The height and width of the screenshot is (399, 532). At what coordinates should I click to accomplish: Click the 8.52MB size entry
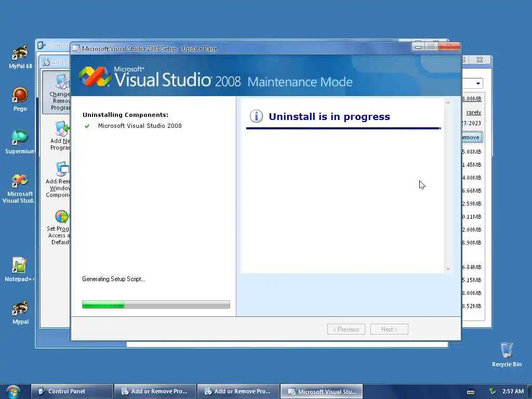(x=472, y=306)
